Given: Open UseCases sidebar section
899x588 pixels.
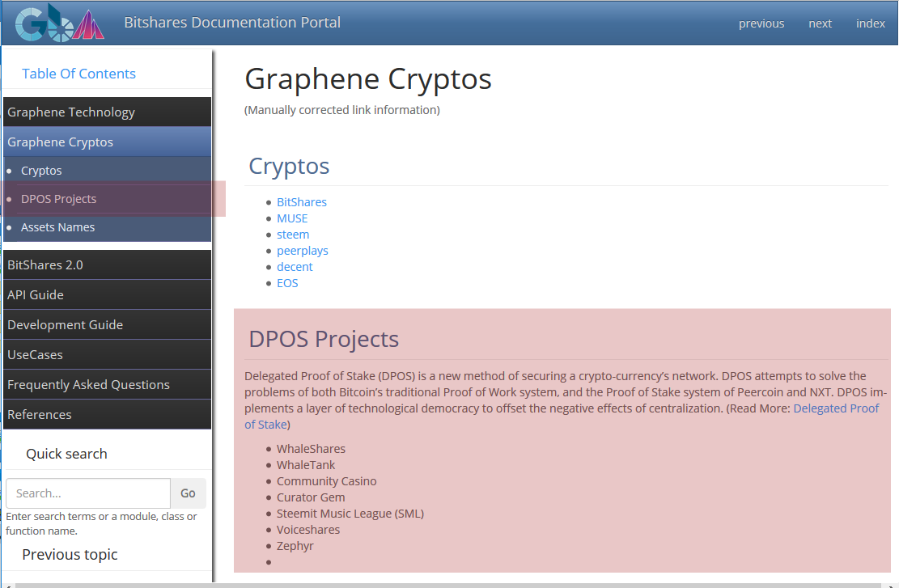Looking at the screenshot, I should pos(107,354).
